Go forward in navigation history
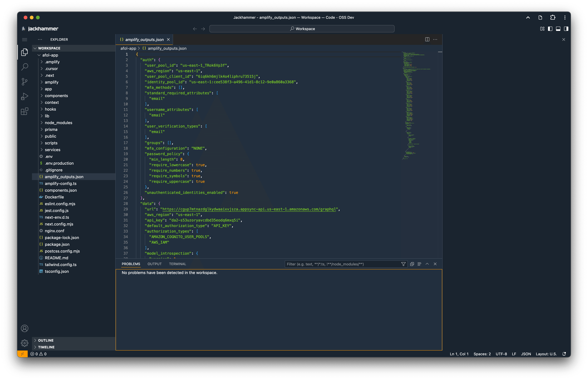Viewport: 588px width, 380px height. coord(203,29)
